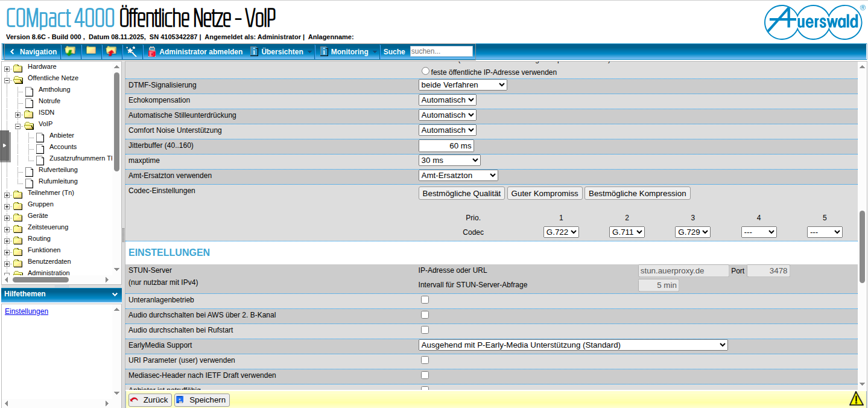Collapse the Hilfethemen panel chevron
Viewport: 868px width, 408px height.
click(x=115, y=295)
